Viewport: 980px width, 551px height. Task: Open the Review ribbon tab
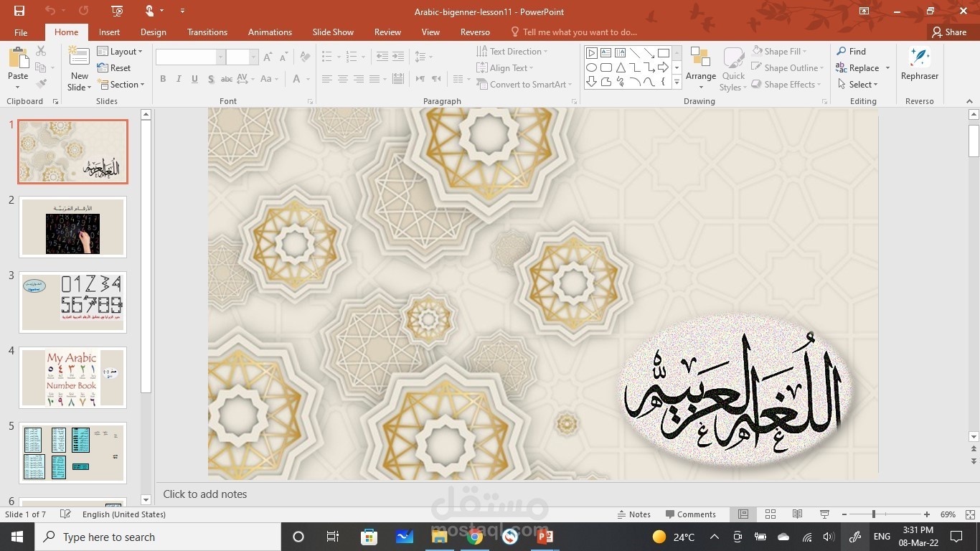pos(387,32)
